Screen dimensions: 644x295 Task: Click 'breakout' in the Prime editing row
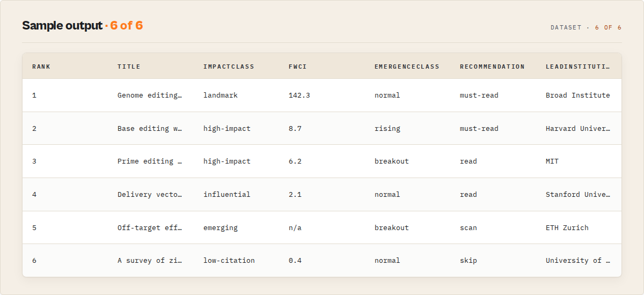click(392, 161)
